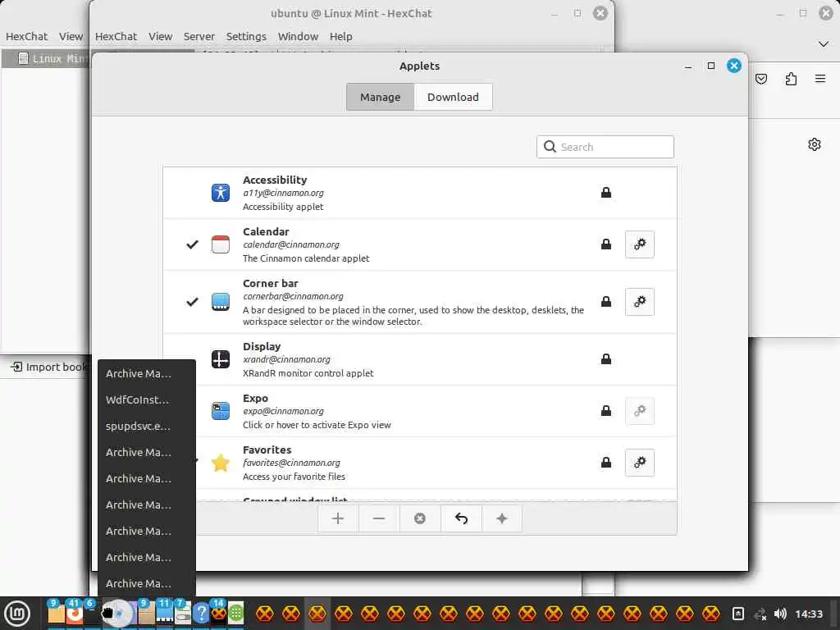This screenshot has height=630, width=840.
Task: Click the Calendar row checkmark
Action: [x=192, y=244]
